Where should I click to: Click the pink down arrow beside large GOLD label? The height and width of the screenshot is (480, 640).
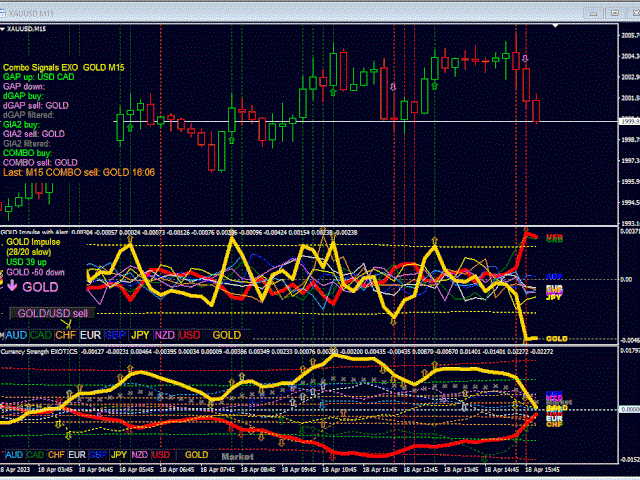(12, 287)
